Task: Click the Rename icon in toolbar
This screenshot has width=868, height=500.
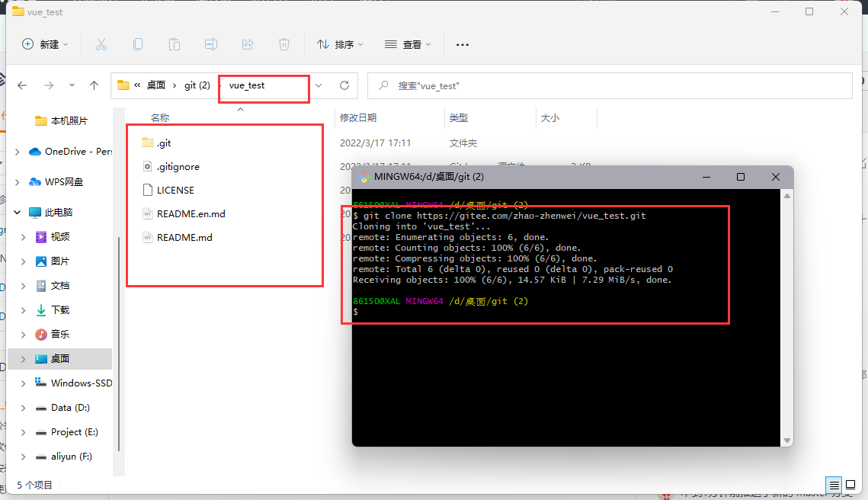Action: (211, 44)
